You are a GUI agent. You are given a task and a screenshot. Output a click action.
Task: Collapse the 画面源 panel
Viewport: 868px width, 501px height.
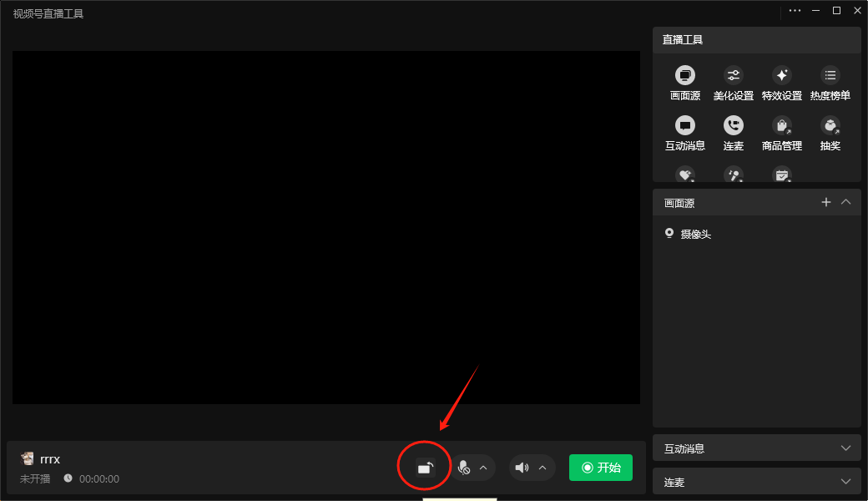click(x=845, y=202)
